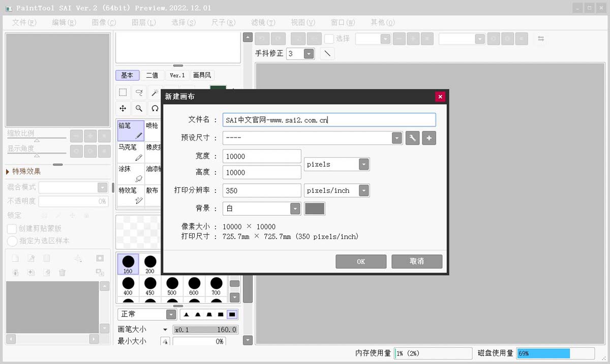610x364 pixels.
Task: Pick the 200 brush size preset
Action: [150, 264]
